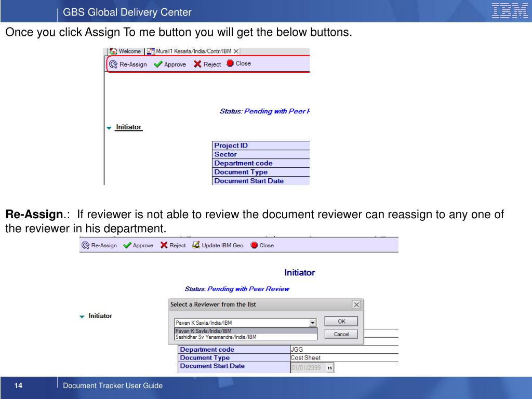Click large blue Initiator title in lower screenshot
The height and width of the screenshot is (399, 532).
[300, 272]
